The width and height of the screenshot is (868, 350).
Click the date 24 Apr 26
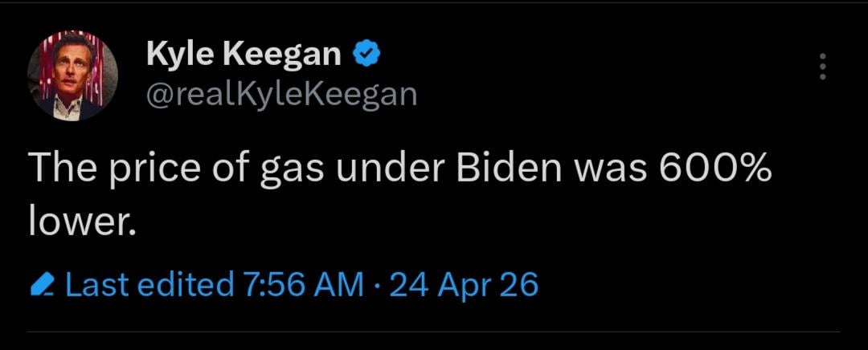(x=464, y=284)
